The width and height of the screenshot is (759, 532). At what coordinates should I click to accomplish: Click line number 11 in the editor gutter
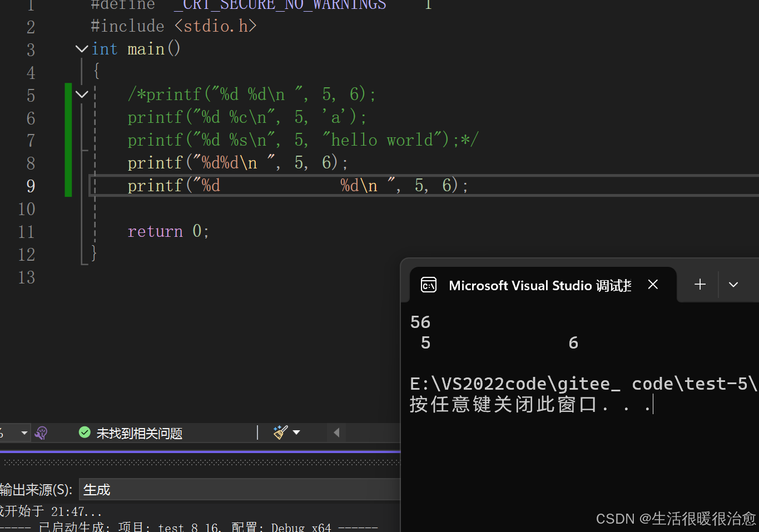(26, 231)
